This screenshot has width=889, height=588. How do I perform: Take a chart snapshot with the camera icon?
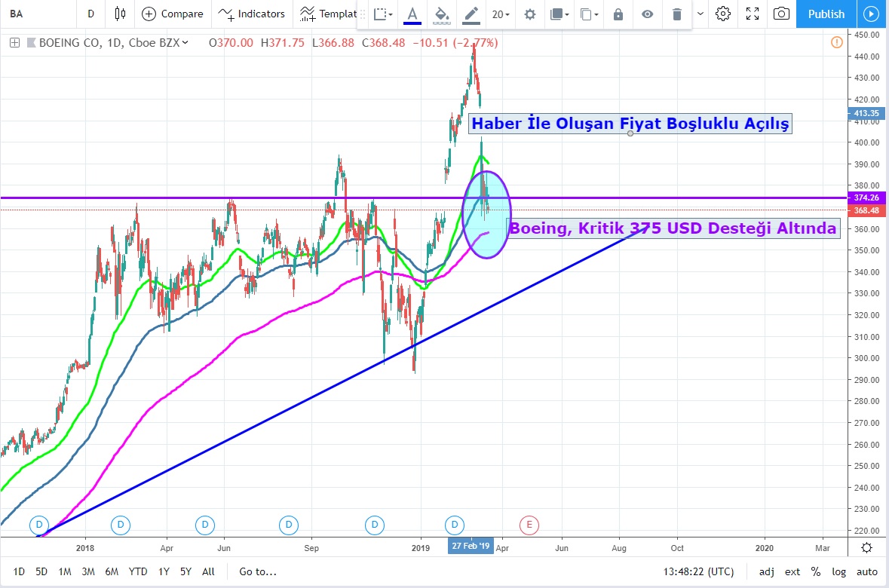[x=781, y=14]
